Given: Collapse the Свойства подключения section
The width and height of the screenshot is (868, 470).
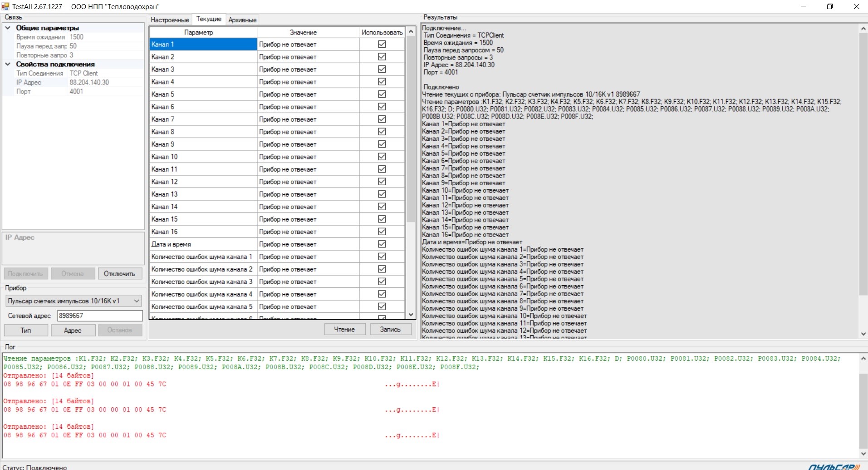Looking at the screenshot, I should pos(8,64).
